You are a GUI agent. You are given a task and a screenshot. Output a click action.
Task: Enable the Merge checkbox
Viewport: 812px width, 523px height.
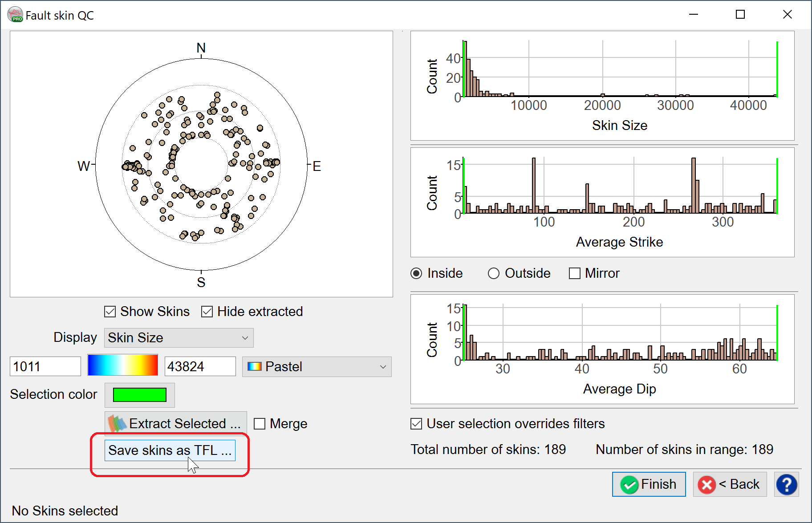click(260, 424)
